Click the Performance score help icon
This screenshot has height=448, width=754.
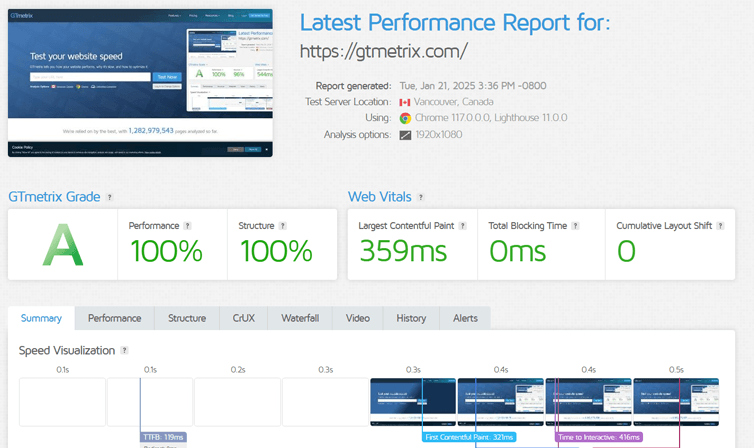click(187, 226)
